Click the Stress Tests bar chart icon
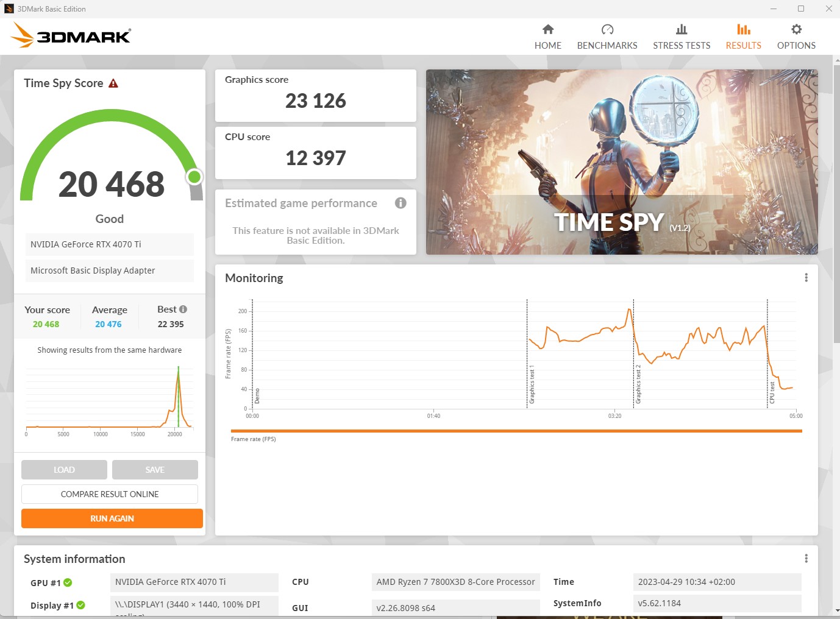The image size is (840, 619). (x=682, y=29)
